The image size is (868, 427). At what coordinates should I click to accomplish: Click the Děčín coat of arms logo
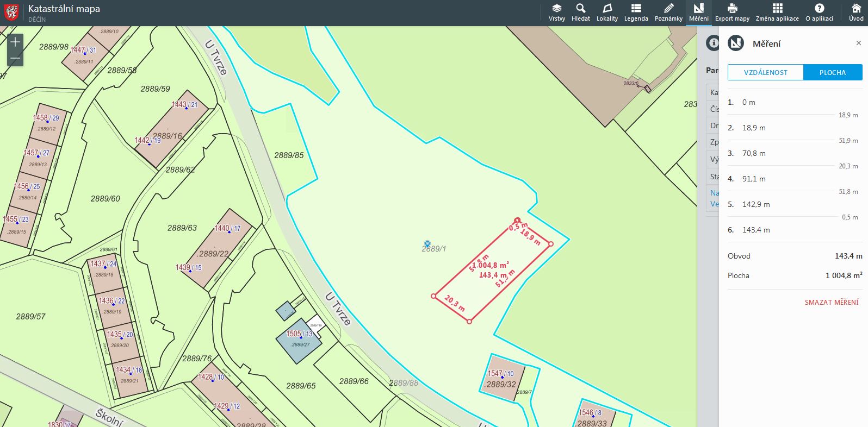pyautogui.click(x=11, y=12)
